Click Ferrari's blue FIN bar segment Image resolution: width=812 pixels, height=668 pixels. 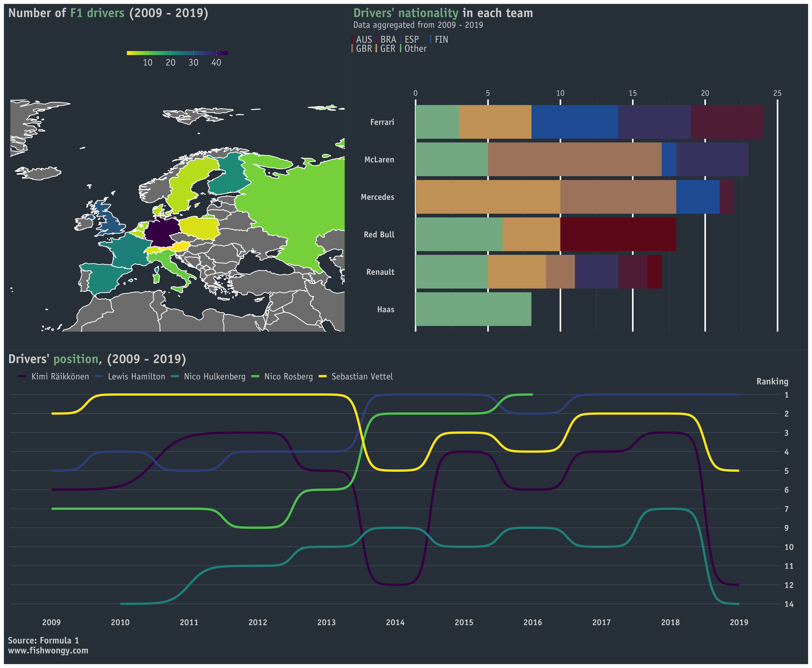[x=575, y=122]
